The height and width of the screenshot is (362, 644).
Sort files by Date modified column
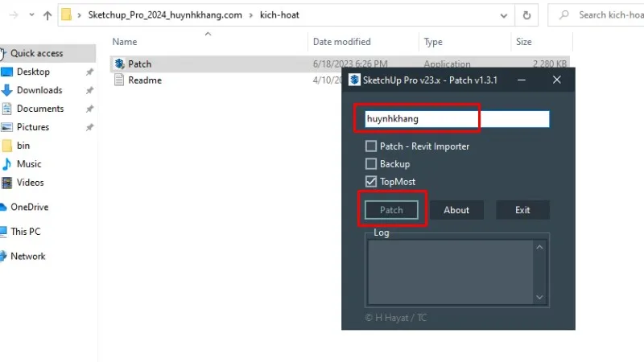click(341, 42)
